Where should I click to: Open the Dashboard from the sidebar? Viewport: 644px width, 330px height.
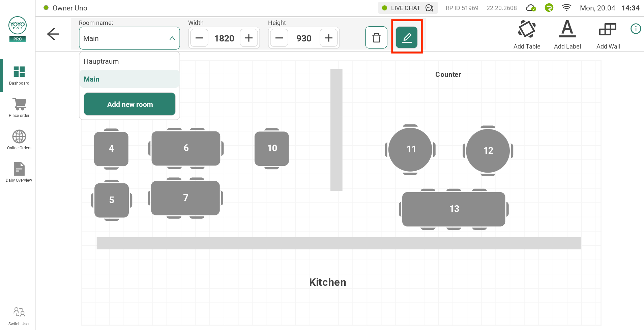(19, 75)
